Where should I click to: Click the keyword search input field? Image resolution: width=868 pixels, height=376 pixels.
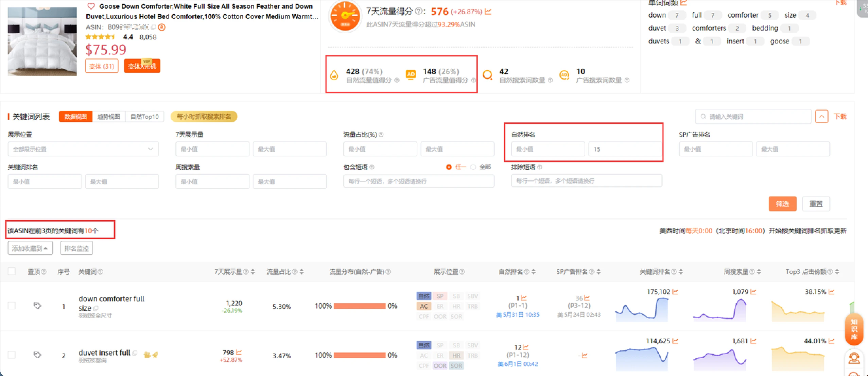click(753, 117)
